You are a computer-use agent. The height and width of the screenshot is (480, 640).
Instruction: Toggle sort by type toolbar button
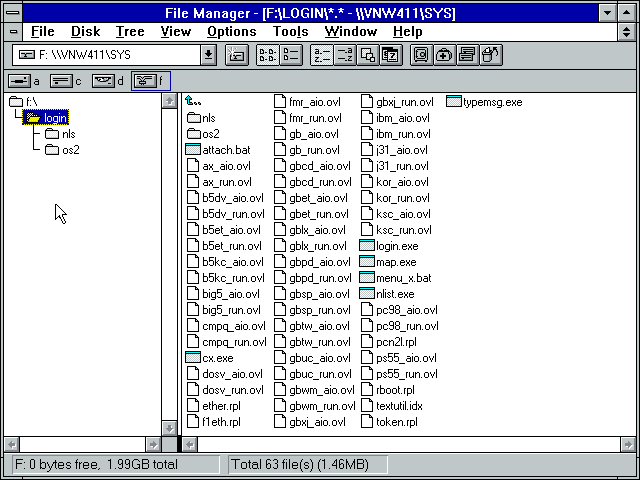point(345,55)
